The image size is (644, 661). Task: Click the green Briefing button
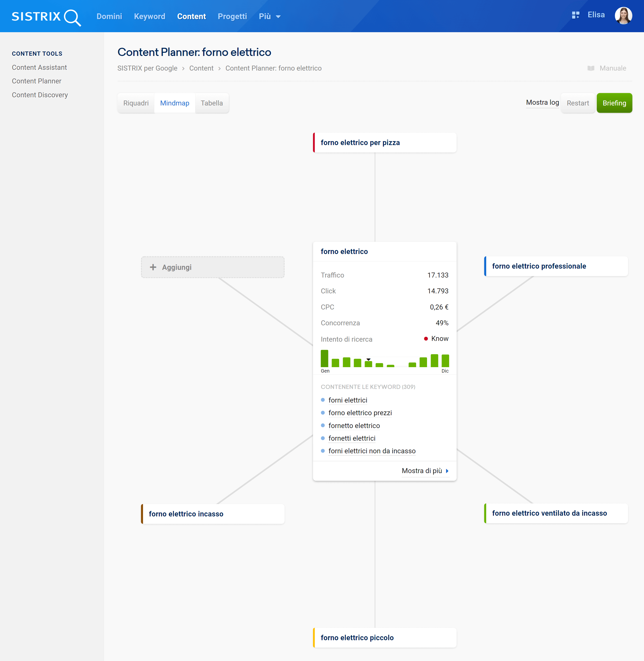click(614, 103)
